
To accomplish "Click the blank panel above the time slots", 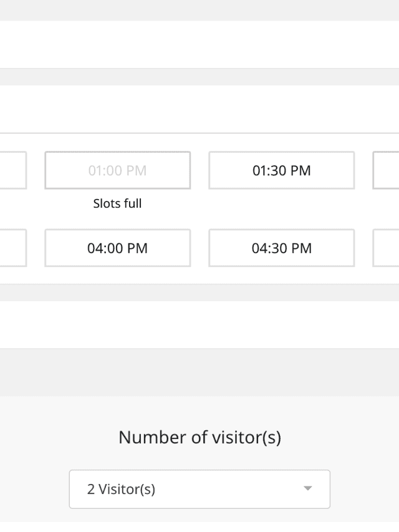I will (x=199, y=109).
